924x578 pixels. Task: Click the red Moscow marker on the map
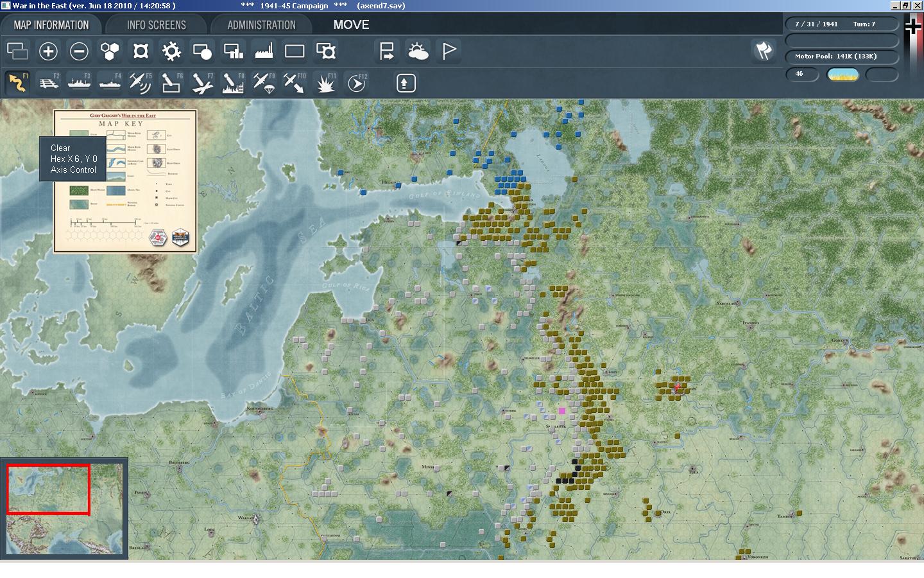point(677,387)
